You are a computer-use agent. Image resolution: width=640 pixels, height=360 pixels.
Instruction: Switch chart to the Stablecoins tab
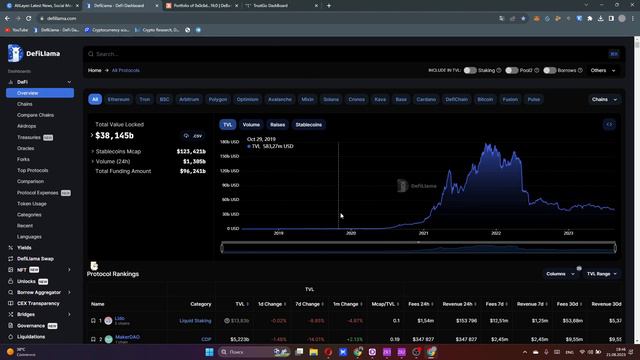(309, 124)
